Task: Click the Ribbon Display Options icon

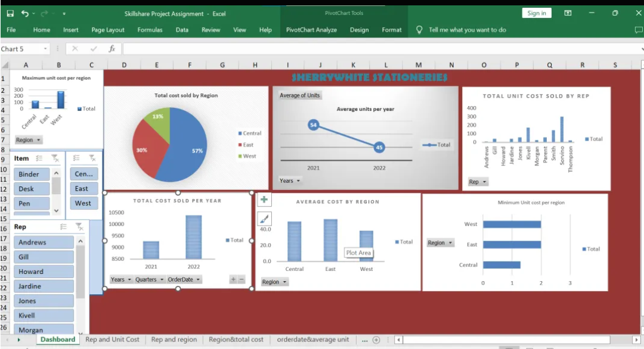Action: coord(568,13)
